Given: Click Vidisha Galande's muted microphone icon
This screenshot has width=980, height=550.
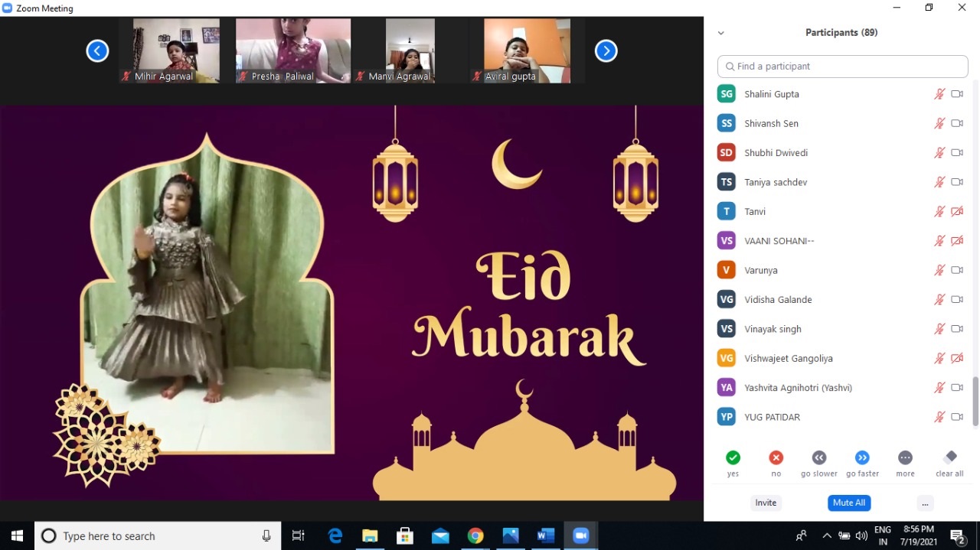Looking at the screenshot, I should point(939,300).
